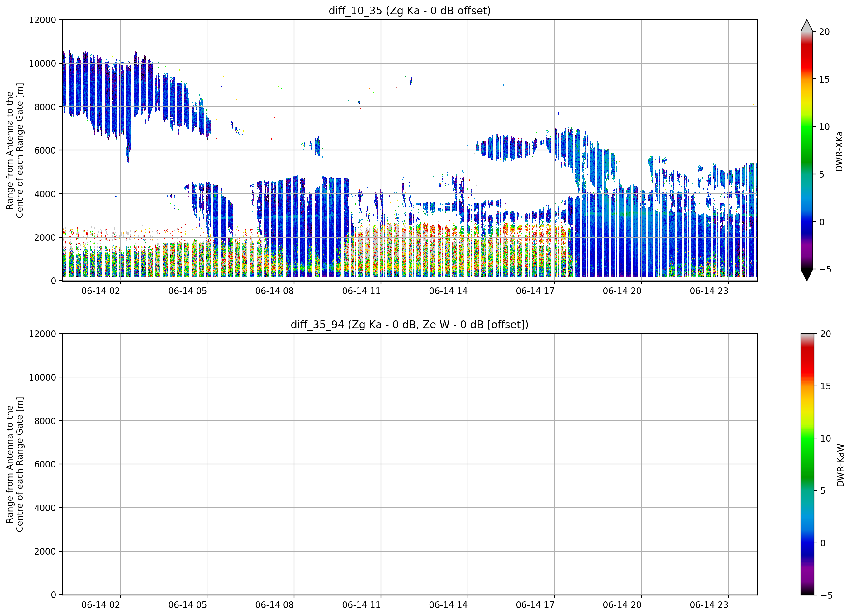Click the DWR-XKa colorbar label
Screen dimensions: 851x616
pyautogui.click(x=839, y=151)
